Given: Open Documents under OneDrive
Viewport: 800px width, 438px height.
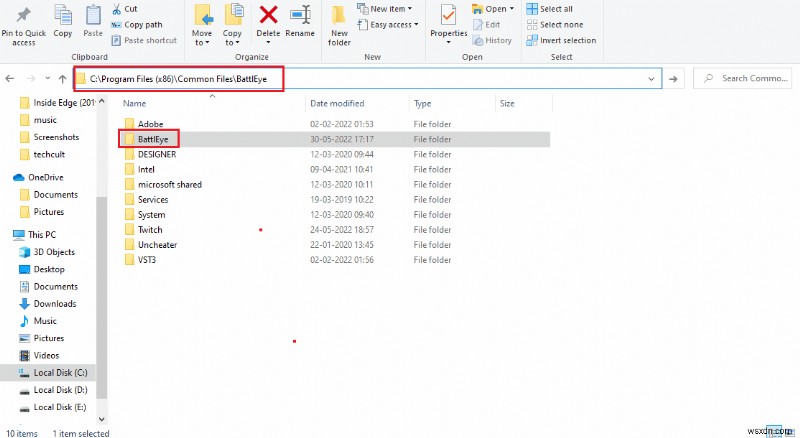Looking at the screenshot, I should coord(48,194).
